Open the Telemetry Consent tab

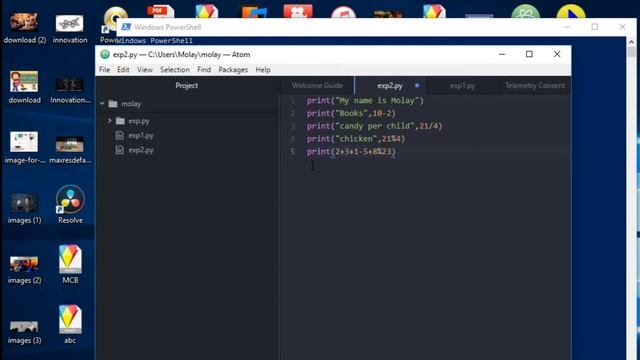click(x=535, y=86)
